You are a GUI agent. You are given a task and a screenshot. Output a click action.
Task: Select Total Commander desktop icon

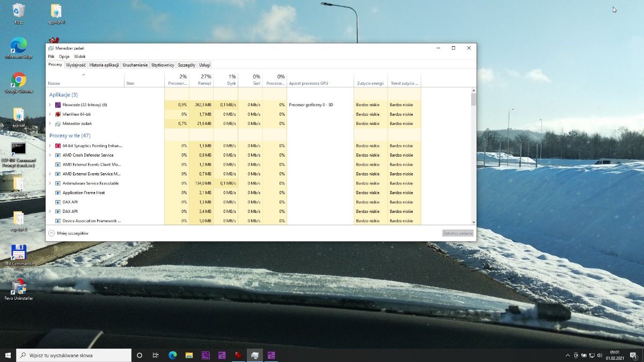click(19, 253)
